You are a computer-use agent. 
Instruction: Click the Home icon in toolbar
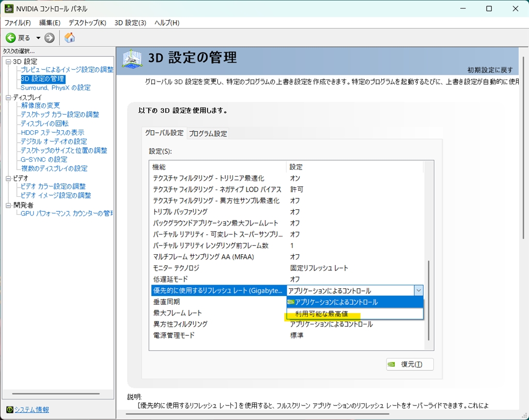pyautogui.click(x=70, y=37)
